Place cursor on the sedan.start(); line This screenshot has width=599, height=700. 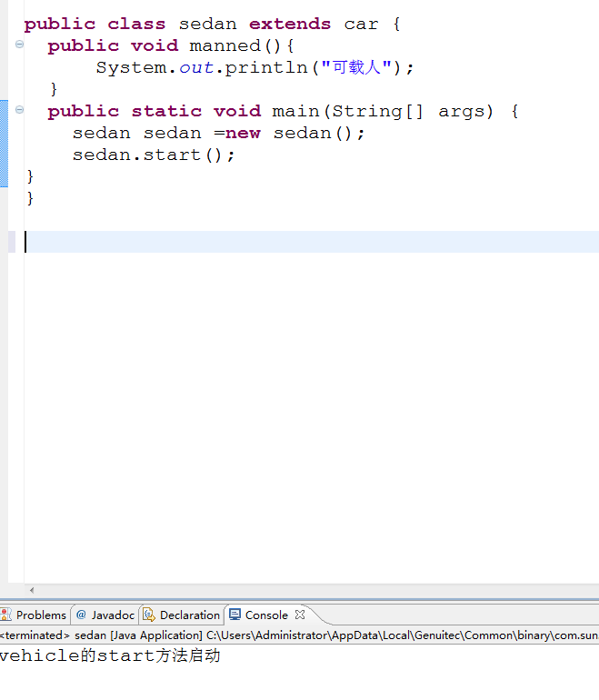(154, 155)
